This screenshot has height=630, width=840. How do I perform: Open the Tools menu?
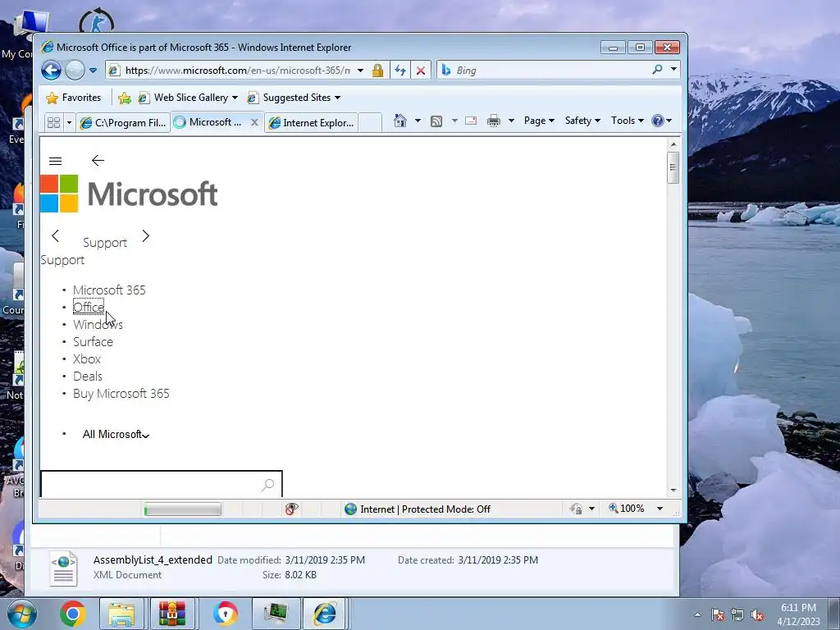627,121
